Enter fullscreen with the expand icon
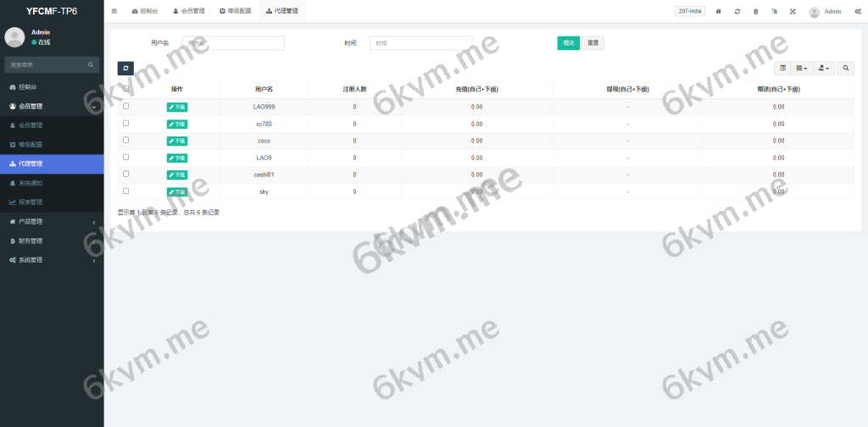The height and width of the screenshot is (427, 868). pyautogui.click(x=793, y=12)
